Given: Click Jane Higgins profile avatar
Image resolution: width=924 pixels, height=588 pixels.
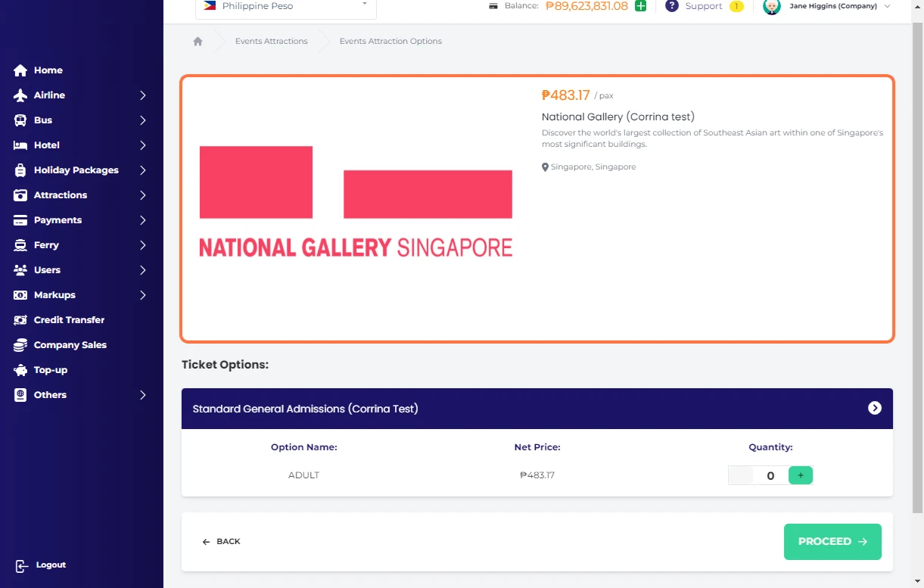Looking at the screenshot, I should pyautogui.click(x=771, y=7).
